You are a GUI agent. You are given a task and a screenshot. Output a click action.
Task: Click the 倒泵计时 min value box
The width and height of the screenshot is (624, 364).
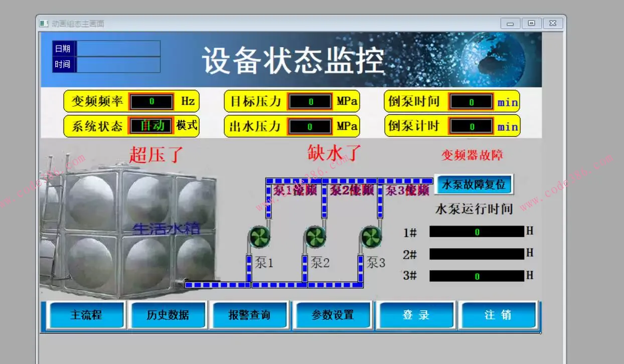coord(471,126)
